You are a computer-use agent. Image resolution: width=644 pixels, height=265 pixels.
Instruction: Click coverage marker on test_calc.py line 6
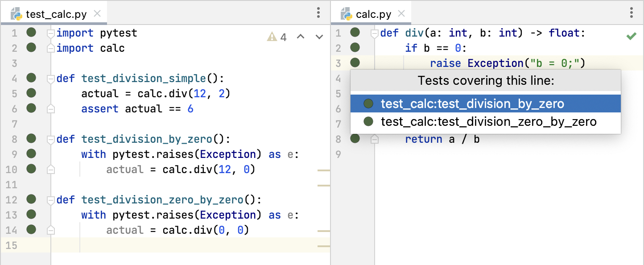click(x=31, y=108)
